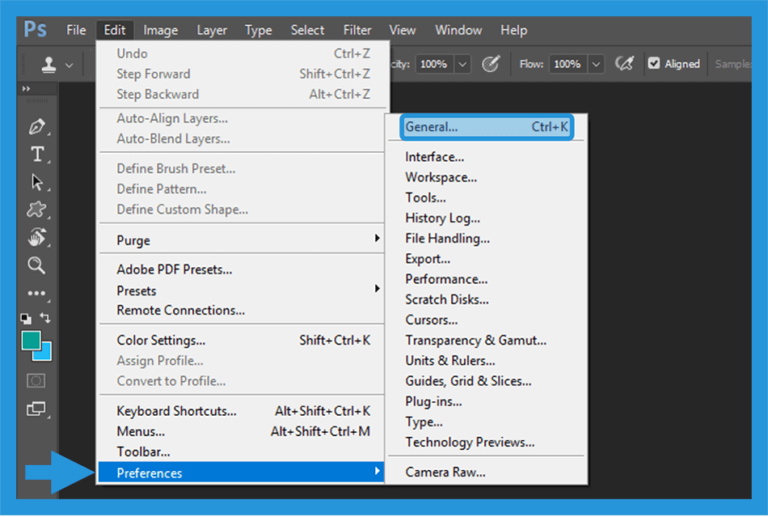The image size is (768, 517).
Task: Enable airbrush build-up icon next to Flow
Action: click(x=624, y=64)
